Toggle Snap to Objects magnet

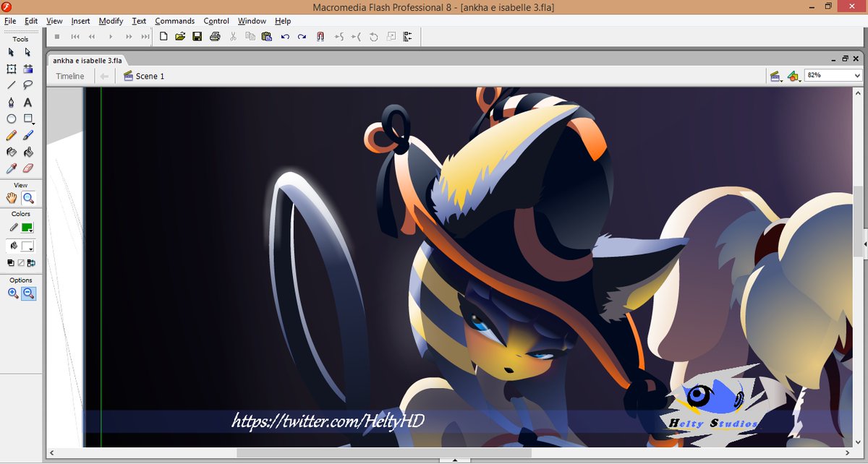(x=320, y=36)
